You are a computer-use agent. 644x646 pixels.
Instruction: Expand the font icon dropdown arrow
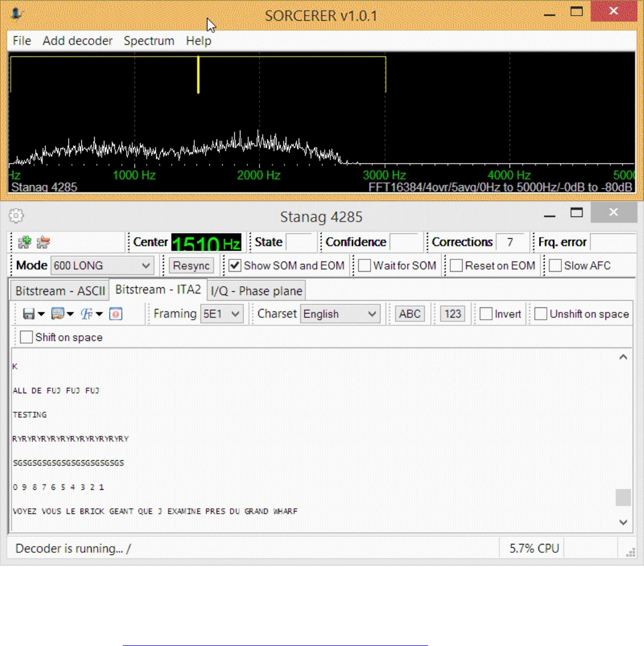pyautogui.click(x=99, y=314)
